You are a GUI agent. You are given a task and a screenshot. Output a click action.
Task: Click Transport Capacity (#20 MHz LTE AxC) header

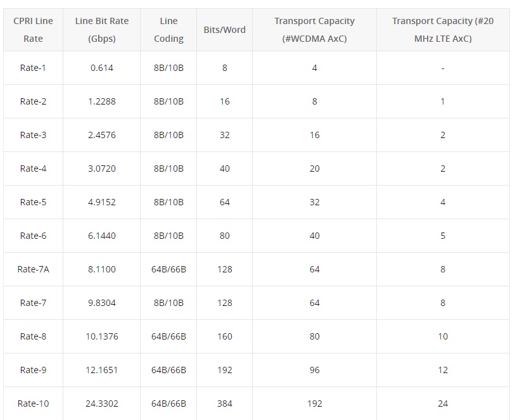tap(443, 30)
